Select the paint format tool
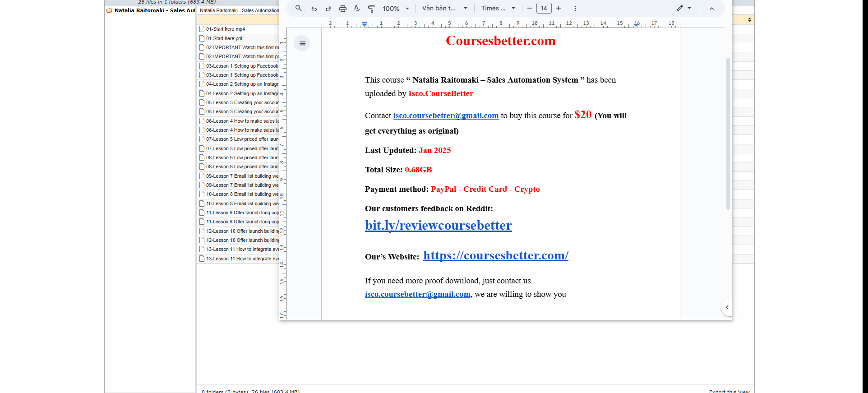Screen dimensions: 868x393 (x=371, y=9)
